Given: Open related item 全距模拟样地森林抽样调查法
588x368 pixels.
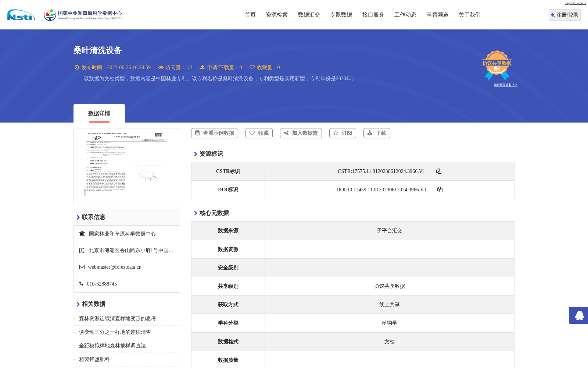Looking at the screenshot, I should [112, 346].
